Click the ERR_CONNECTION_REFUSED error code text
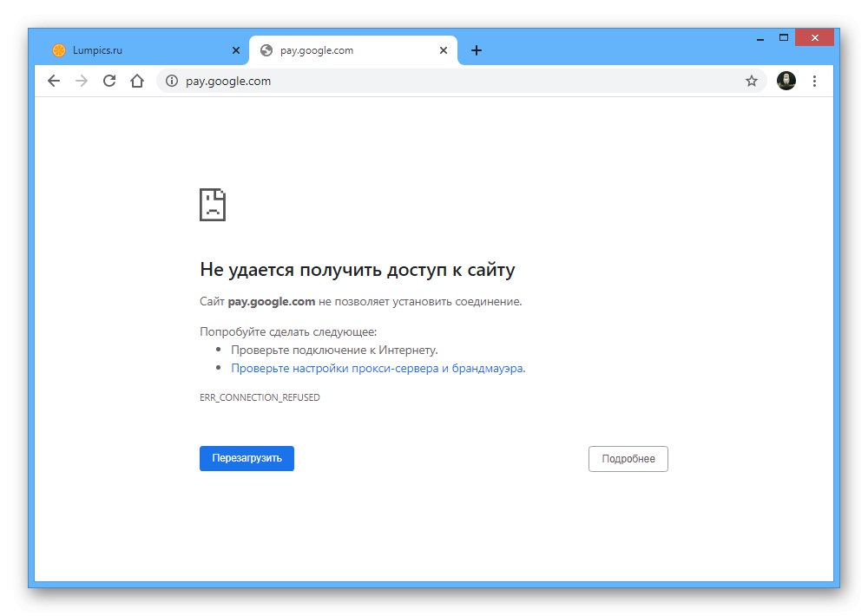 (x=260, y=397)
